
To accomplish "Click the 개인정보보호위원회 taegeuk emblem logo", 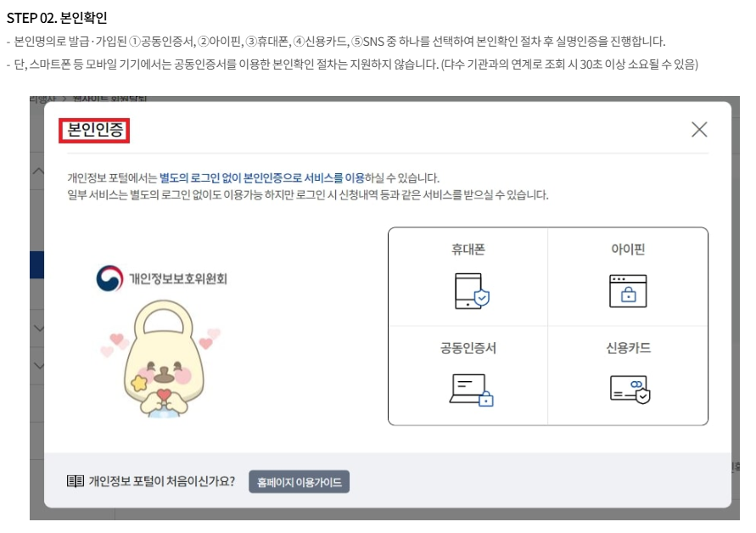I will click(109, 278).
